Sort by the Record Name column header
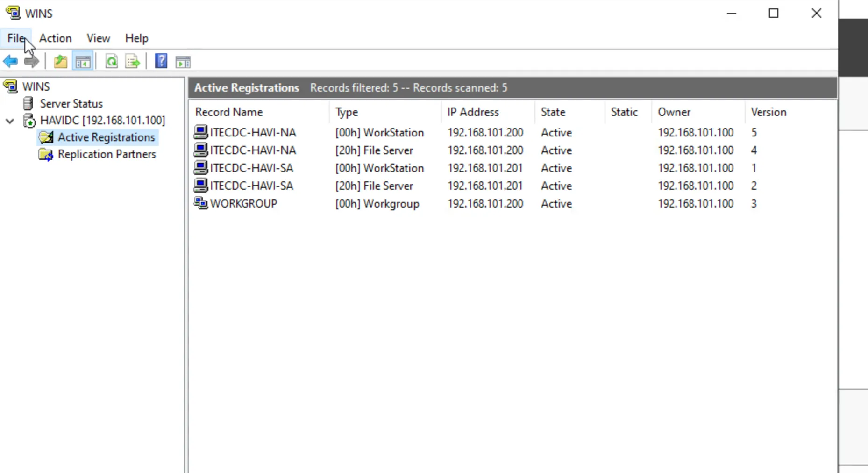868x473 pixels. pos(229,112)
